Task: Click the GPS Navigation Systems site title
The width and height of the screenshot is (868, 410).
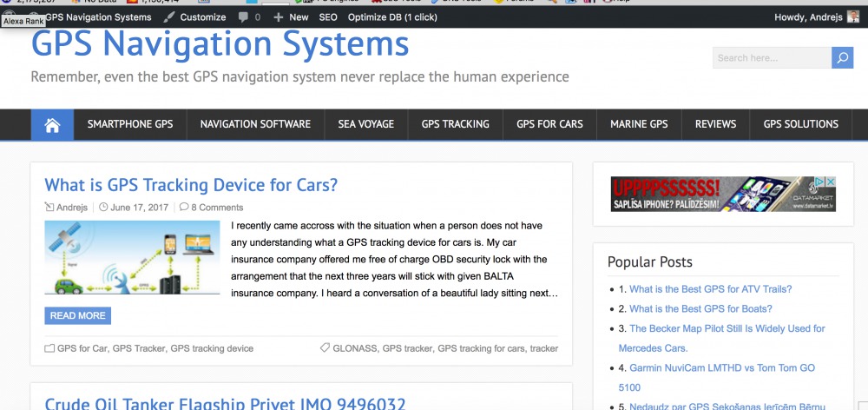Action: [220, 44]
